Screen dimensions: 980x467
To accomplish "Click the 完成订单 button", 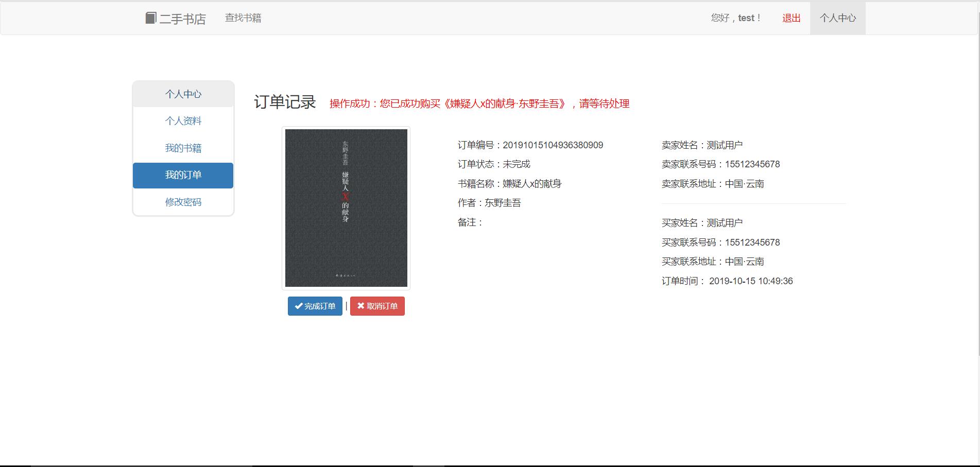I will point(315,306).
